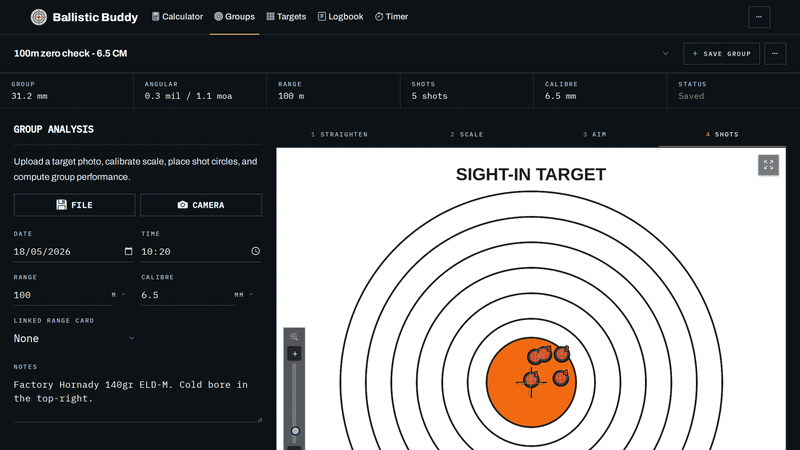
Task: Click the '6.5 mm' calibre stat
Action: (560, 96)
